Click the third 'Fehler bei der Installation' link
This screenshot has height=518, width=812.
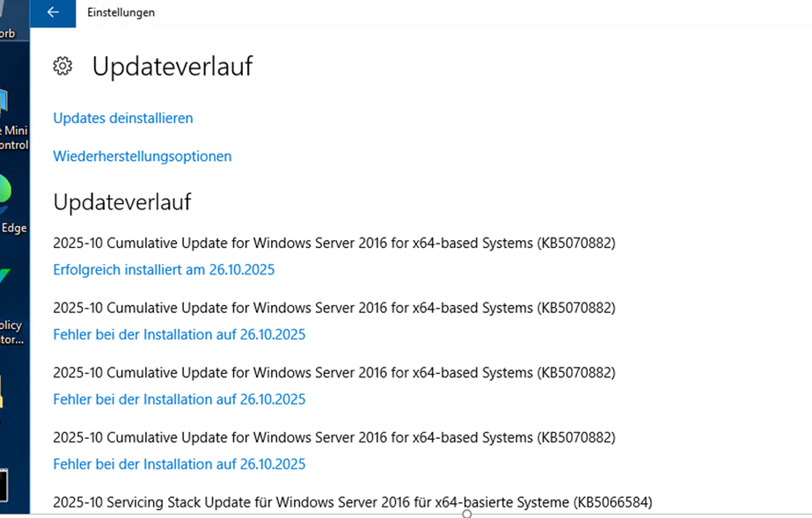pos(179,464)
